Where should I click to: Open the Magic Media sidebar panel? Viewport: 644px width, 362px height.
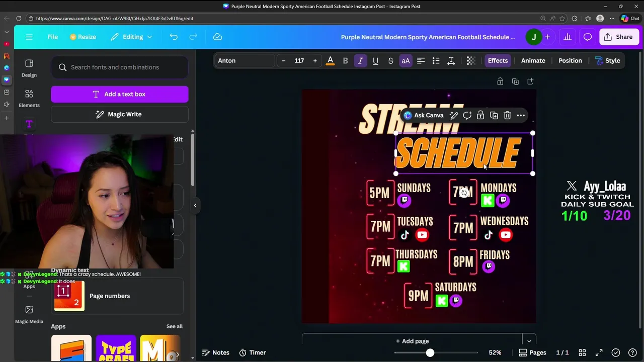coord(29,314)
